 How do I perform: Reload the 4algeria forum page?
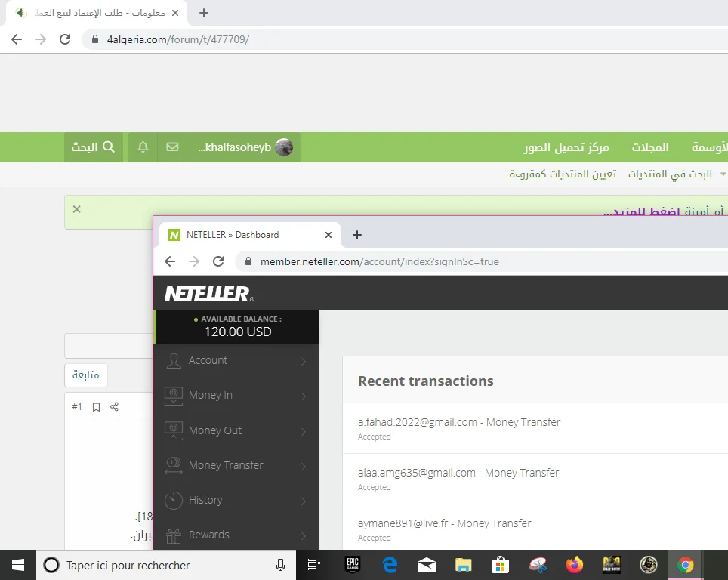[65, 39]
